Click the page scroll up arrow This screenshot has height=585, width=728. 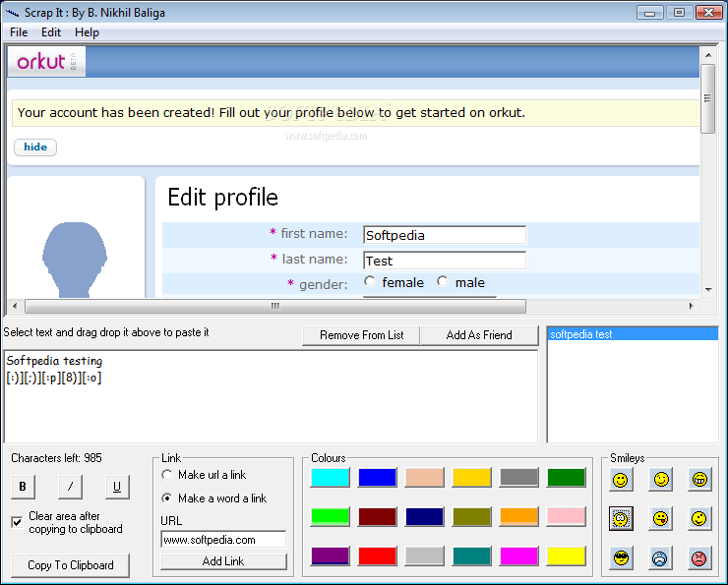pos(708,55)
